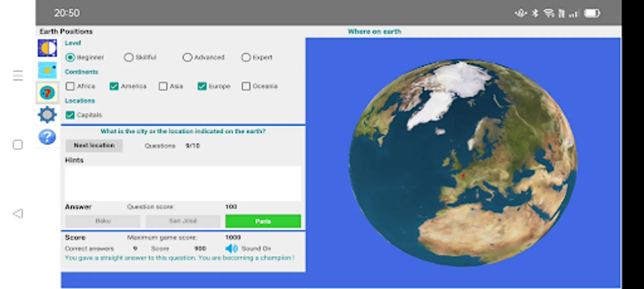The width and height of the screenshot is (644, 289).
Task: Click the straight answer champion message
Action: click(x=180, y=258)
